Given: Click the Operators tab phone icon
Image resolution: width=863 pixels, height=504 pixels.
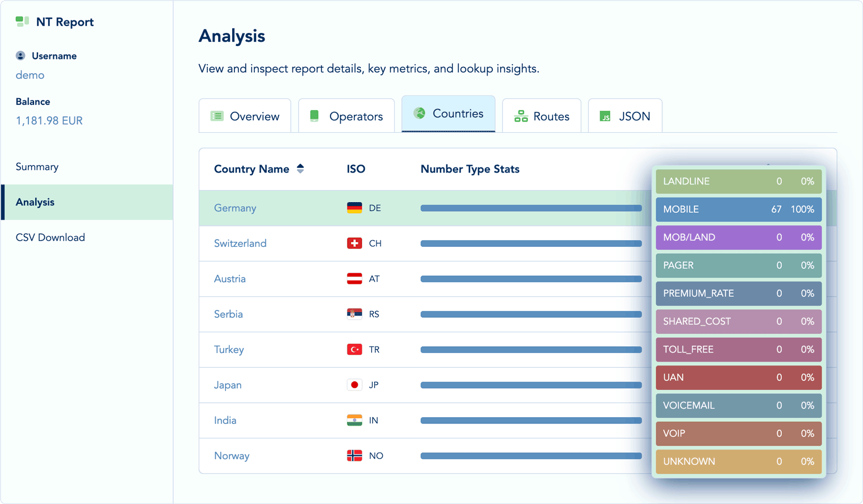Looking at the screenshot, I should tap(315, 116).
